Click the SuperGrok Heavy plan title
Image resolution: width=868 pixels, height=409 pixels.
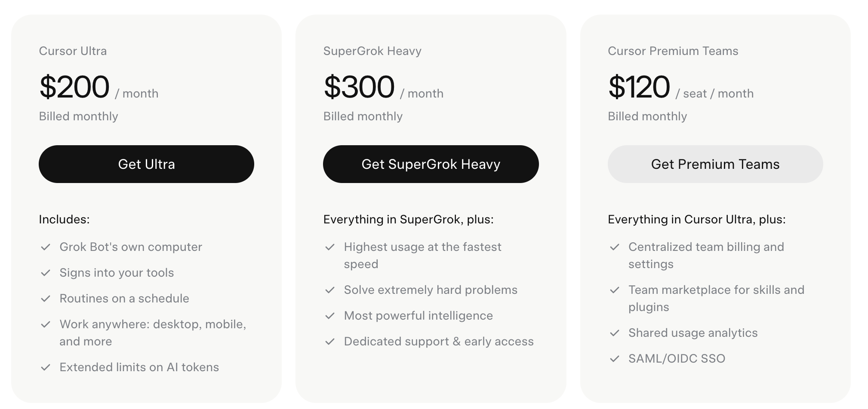click(372, 51)
